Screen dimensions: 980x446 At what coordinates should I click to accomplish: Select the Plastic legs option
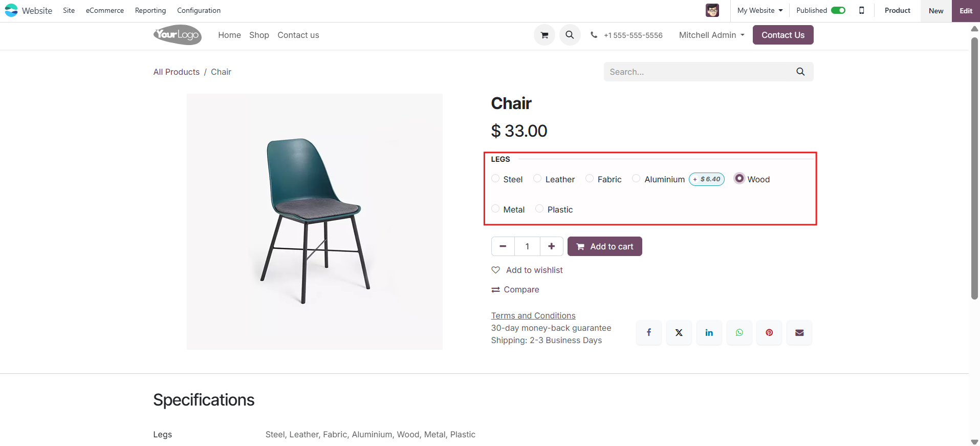(x=539, y=209)
